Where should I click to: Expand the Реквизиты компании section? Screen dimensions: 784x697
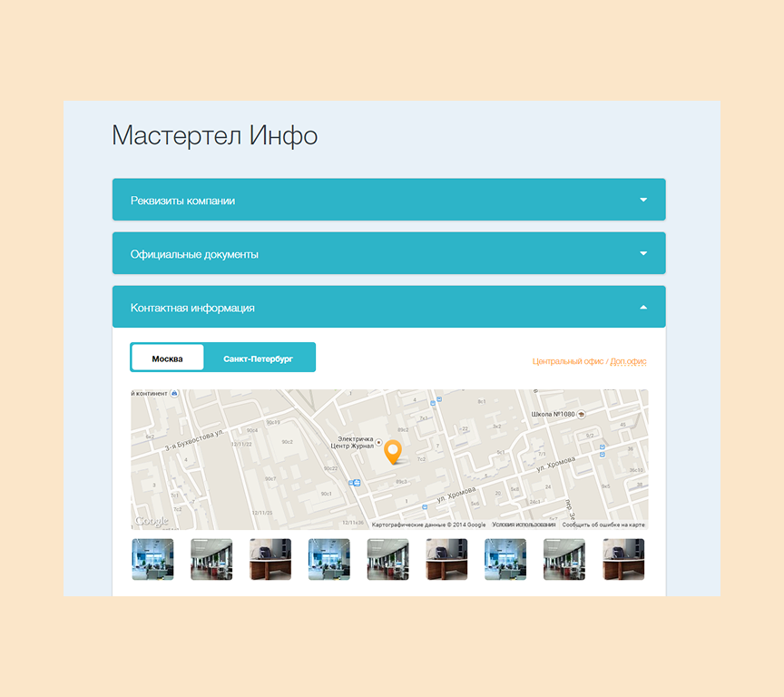click(x=388, y=199)
